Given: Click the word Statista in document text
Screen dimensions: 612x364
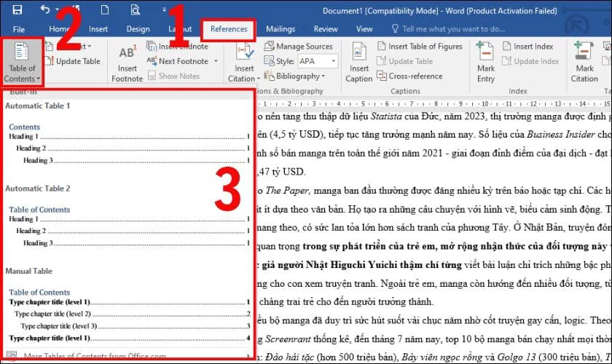Looking at the screenshot, I should coord(386,116).
